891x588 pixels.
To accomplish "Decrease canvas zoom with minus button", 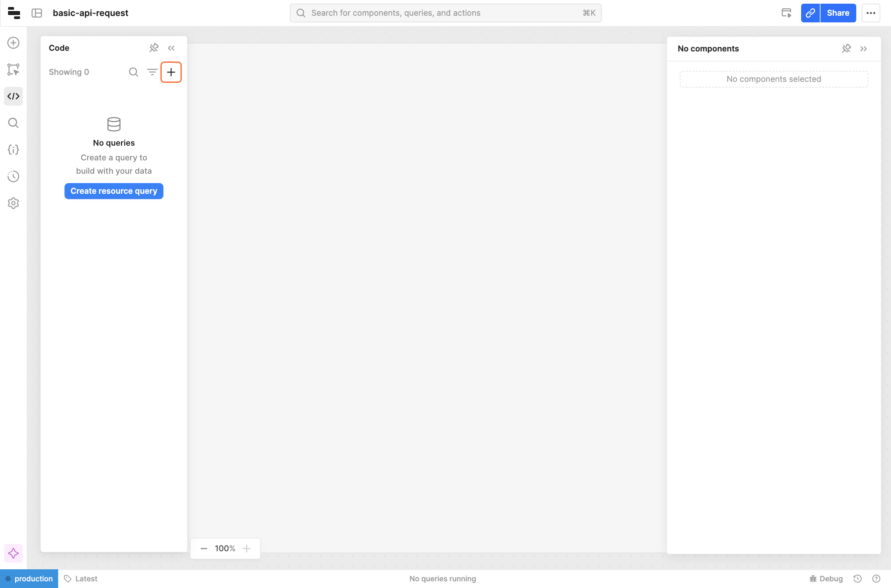I will (x=204, y=548).
